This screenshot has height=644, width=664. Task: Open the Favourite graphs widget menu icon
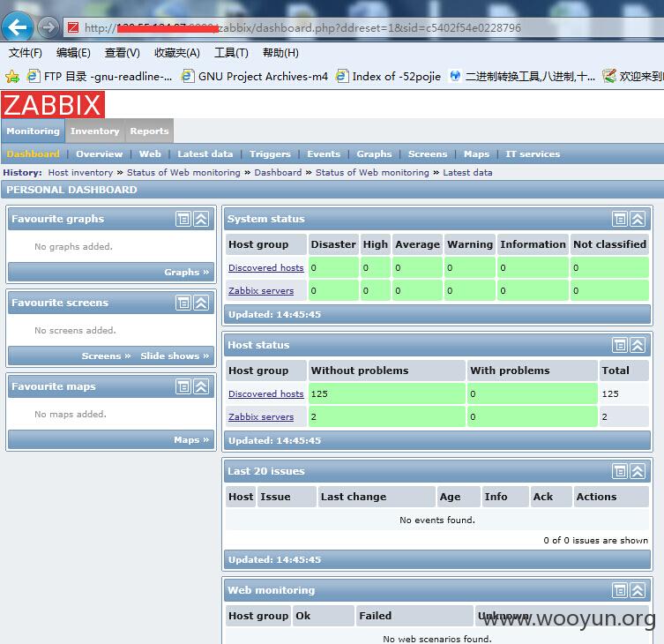click(183, 219)
